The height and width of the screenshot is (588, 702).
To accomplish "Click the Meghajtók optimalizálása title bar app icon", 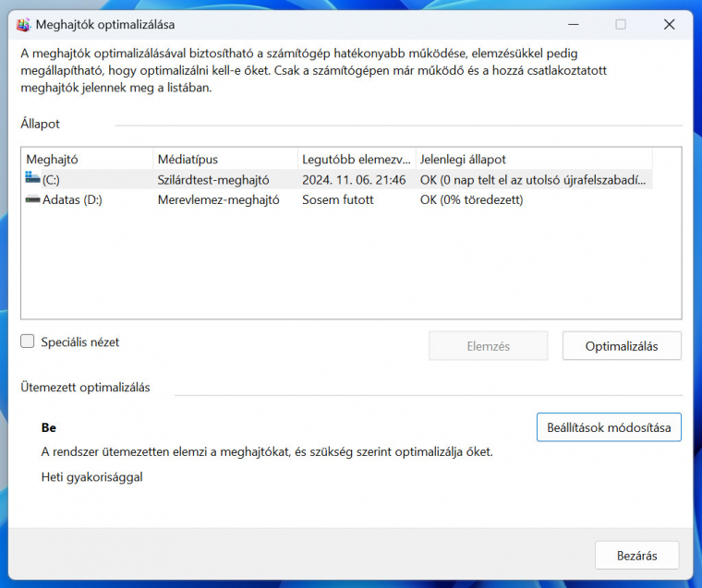I will coord(23,25).
